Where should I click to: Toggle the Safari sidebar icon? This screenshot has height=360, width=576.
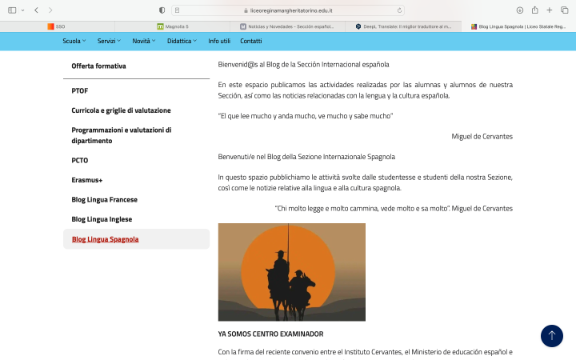(12, 10)
